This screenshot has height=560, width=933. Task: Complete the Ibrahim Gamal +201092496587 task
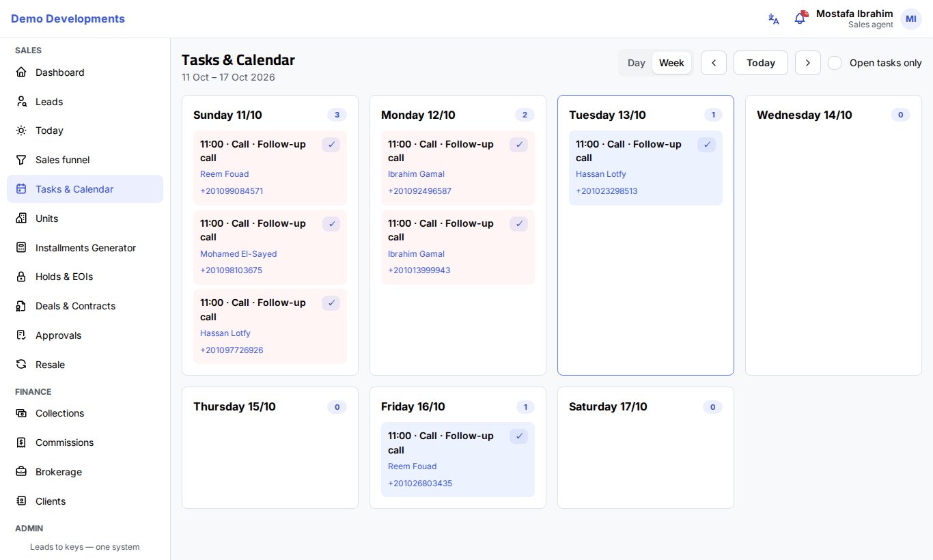tap(518, 145)
